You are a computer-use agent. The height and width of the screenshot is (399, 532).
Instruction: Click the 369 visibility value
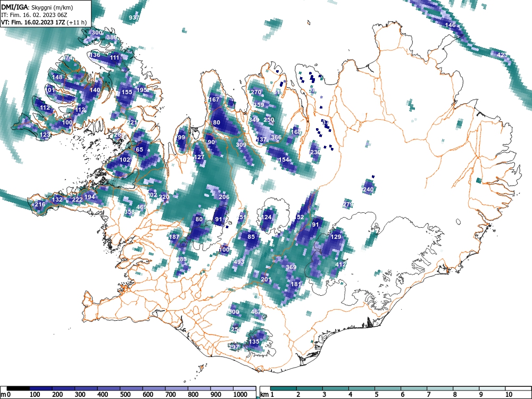291,267
